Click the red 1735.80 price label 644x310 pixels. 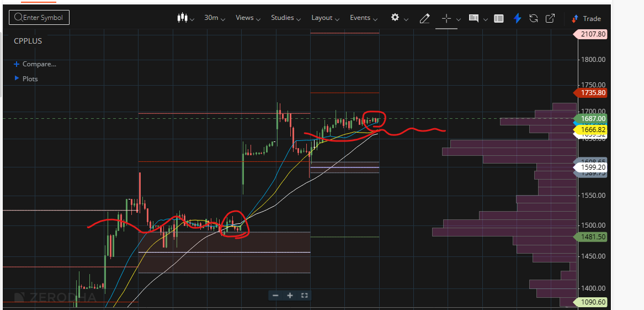pos(590,92)
